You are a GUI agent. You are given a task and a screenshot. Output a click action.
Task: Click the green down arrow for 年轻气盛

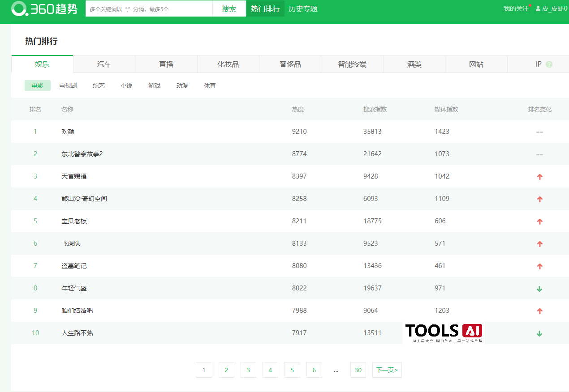click(x=539, y=289)
